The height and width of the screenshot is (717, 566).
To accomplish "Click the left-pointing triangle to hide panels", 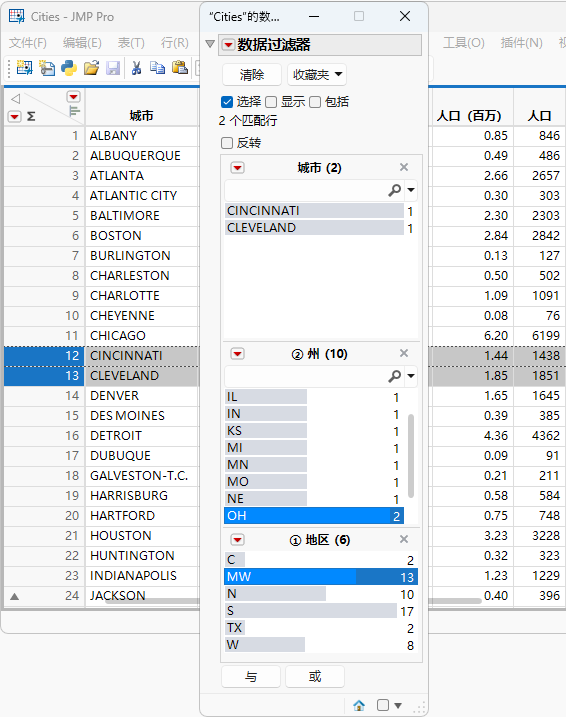I will [16, 98].
